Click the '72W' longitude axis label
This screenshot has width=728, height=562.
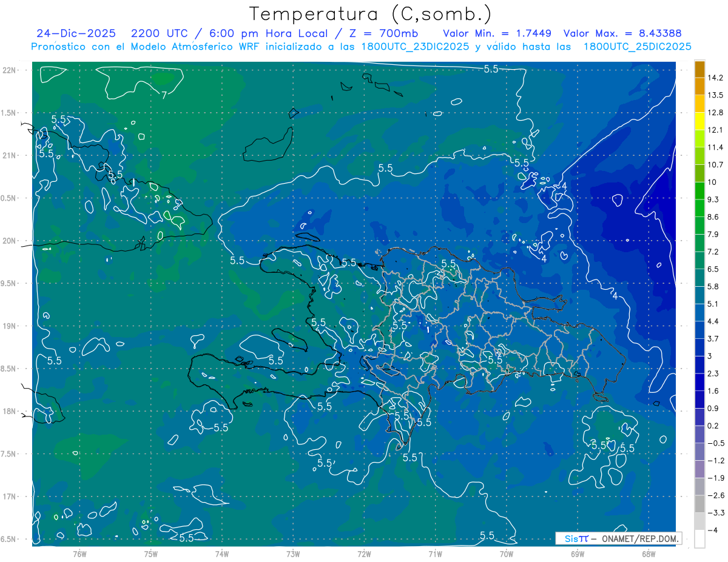pos(364,554)
